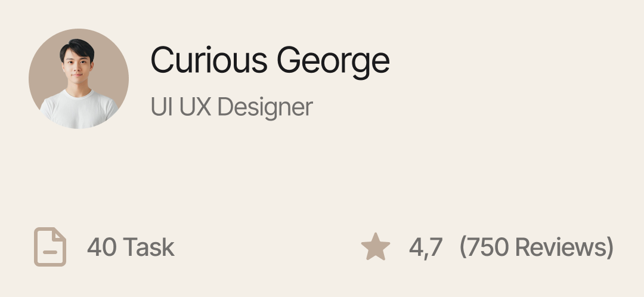Open the 40 Task label
644x297 pixels.
(131, 247)
